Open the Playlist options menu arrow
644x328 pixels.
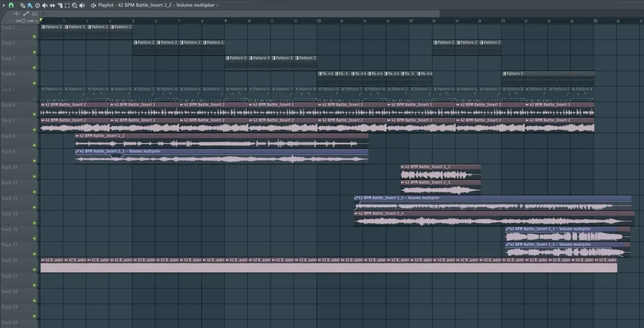tap(3, 5)
